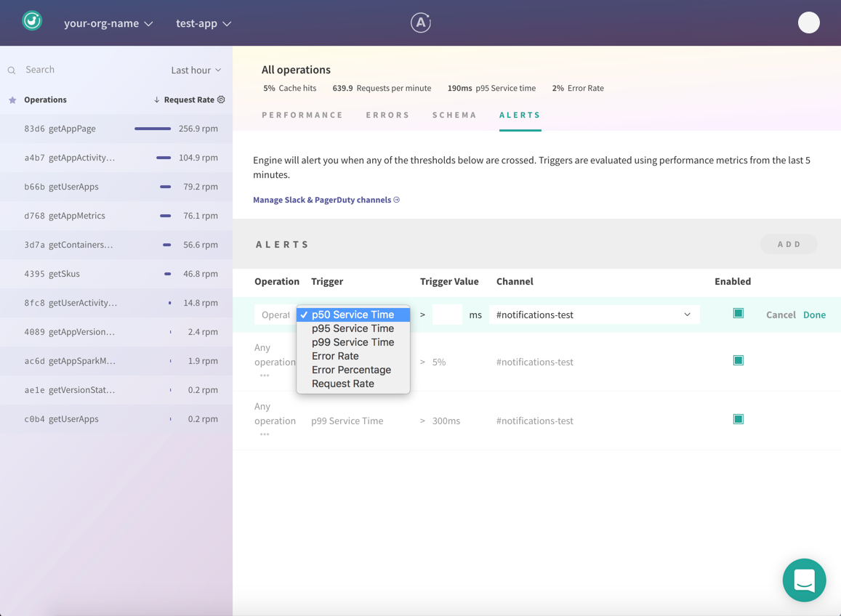Click the 300ms trigger value
Viewport: 841px width, 616px height.
pyautogui.click(x=446, y=421)
